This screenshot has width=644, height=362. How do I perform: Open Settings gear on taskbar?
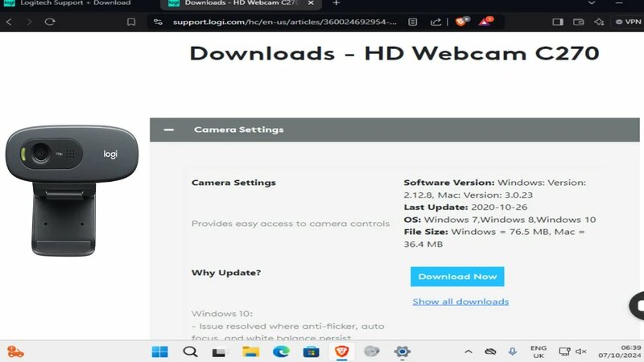click(x=402, y=352)
